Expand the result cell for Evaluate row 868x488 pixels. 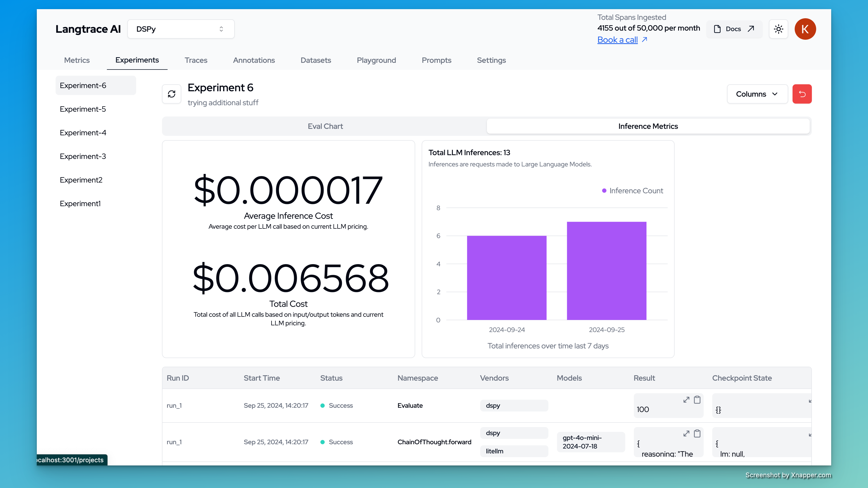(x=686, y=400)
